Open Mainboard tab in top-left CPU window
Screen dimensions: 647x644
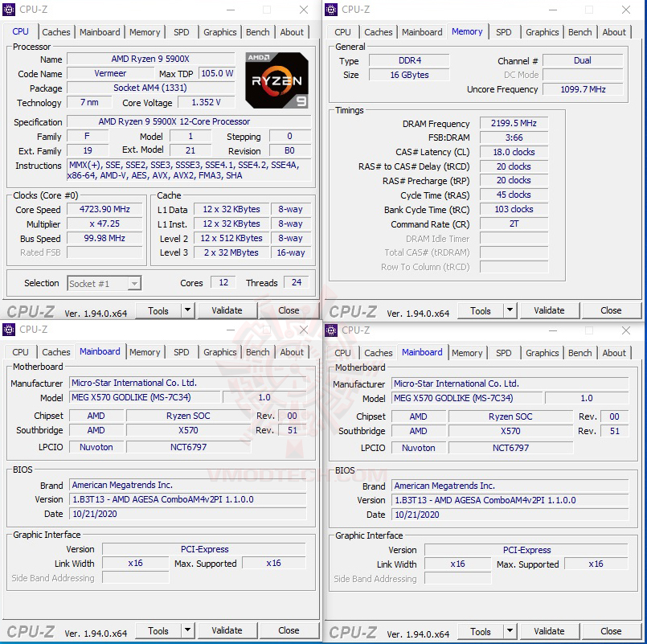tap(100, 32)
